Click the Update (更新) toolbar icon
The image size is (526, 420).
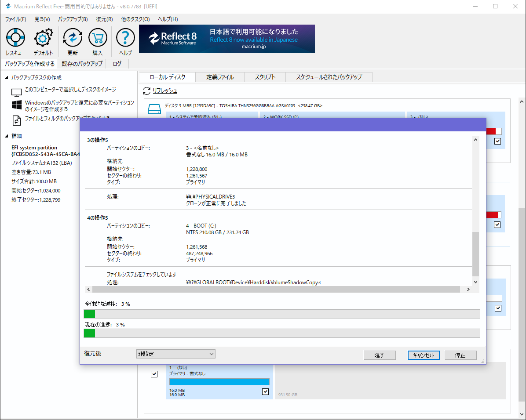73,38
